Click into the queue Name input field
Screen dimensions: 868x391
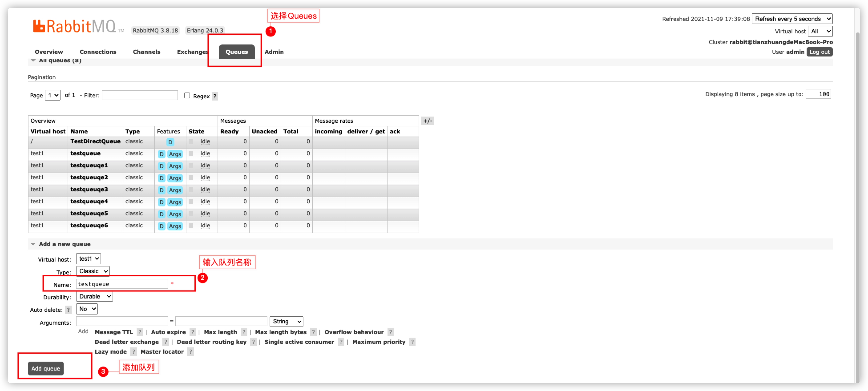coord(122,284)
